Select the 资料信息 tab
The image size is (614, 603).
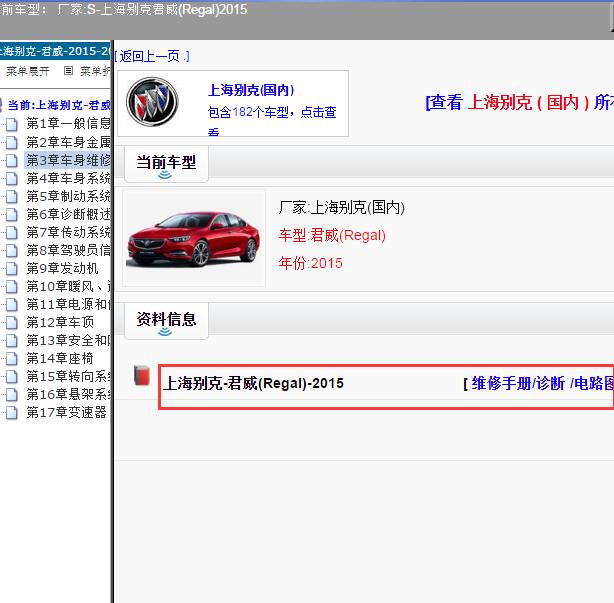(166, 321)
